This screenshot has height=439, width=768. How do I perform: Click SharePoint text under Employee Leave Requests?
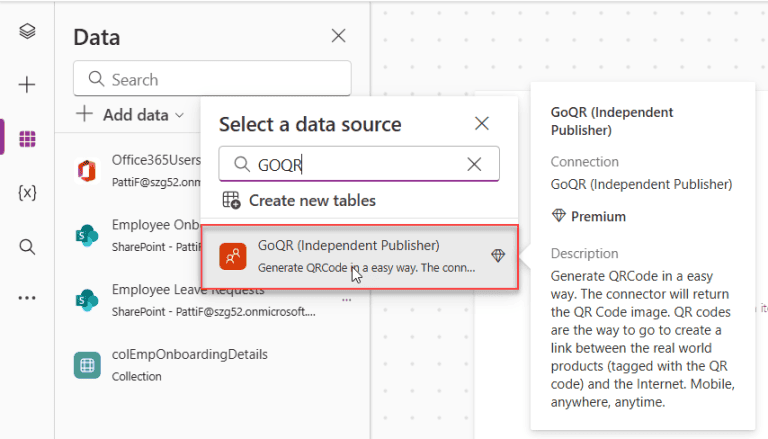[x=214, y=312]
